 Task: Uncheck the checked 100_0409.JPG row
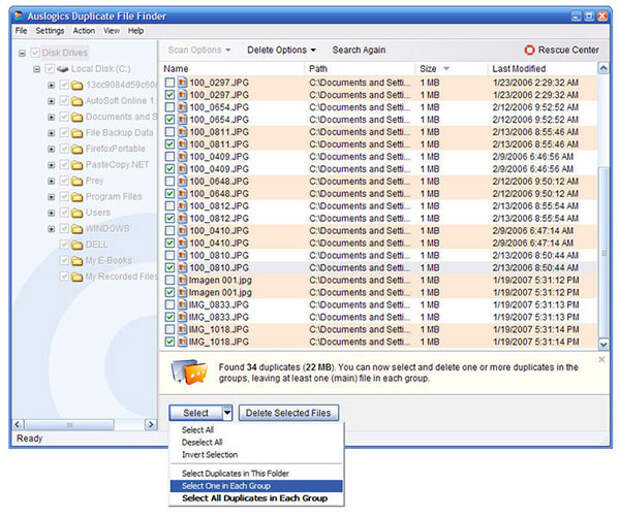click(x=170, y=169)
